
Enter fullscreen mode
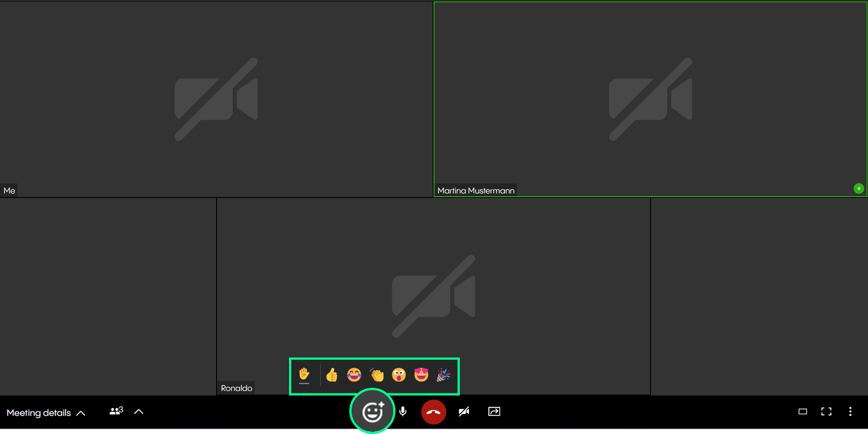tap(826, 411)
